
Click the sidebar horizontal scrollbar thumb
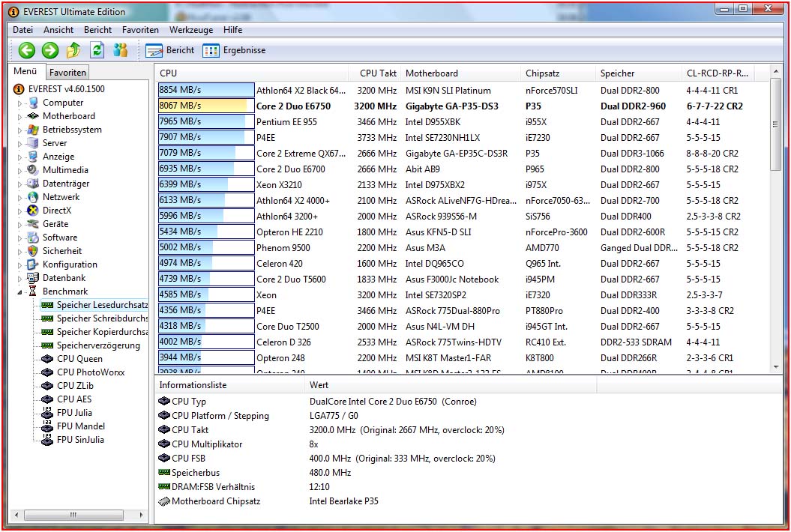(x=73, y=515)
